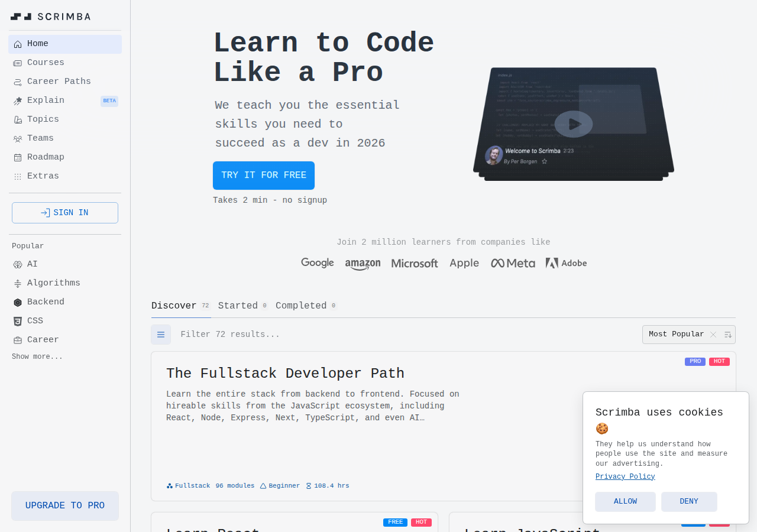The image size is (757, 532).
Task: Click the Topics icon in sidebar
Action: point(18,120)
